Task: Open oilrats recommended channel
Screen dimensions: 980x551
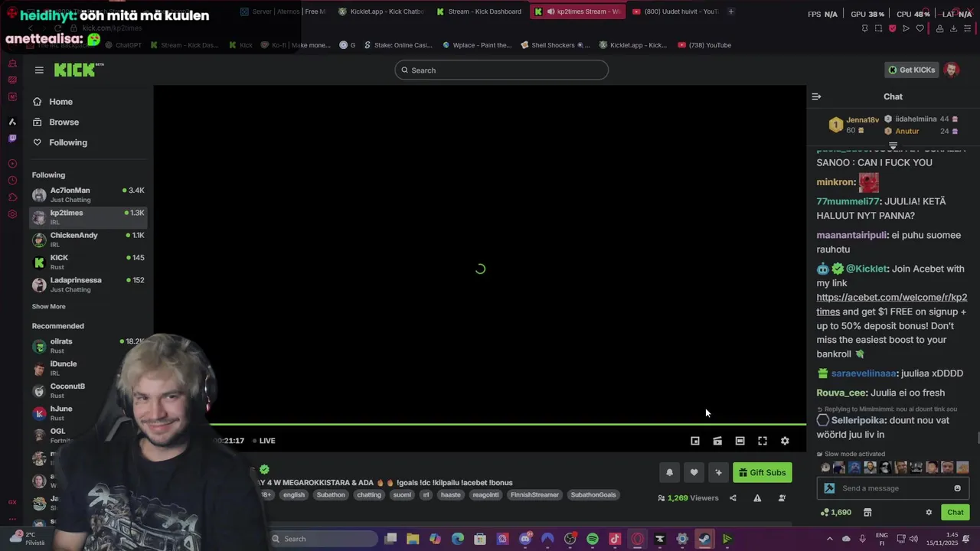Action: coord(88,345)
